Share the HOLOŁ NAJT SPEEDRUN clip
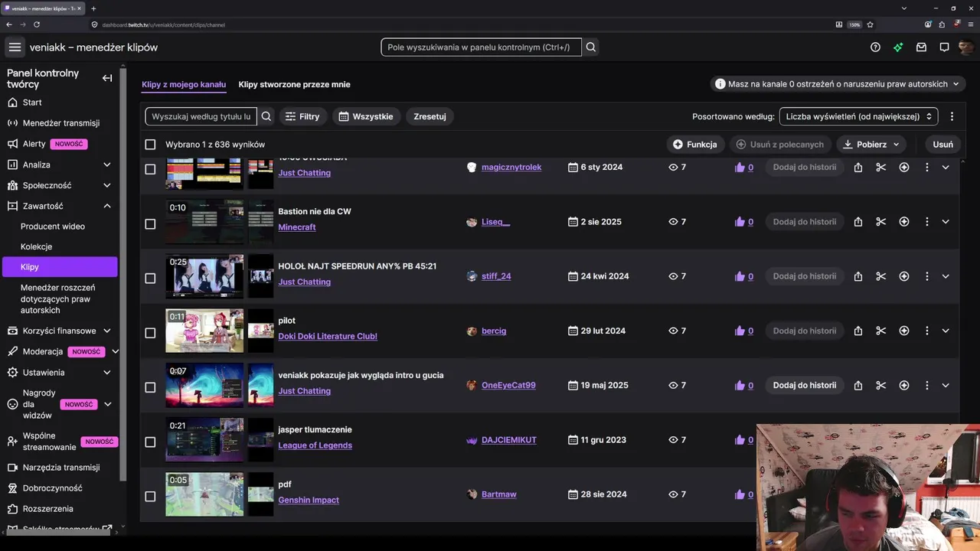This screenshot has width=980, height=551. [858, 276]
